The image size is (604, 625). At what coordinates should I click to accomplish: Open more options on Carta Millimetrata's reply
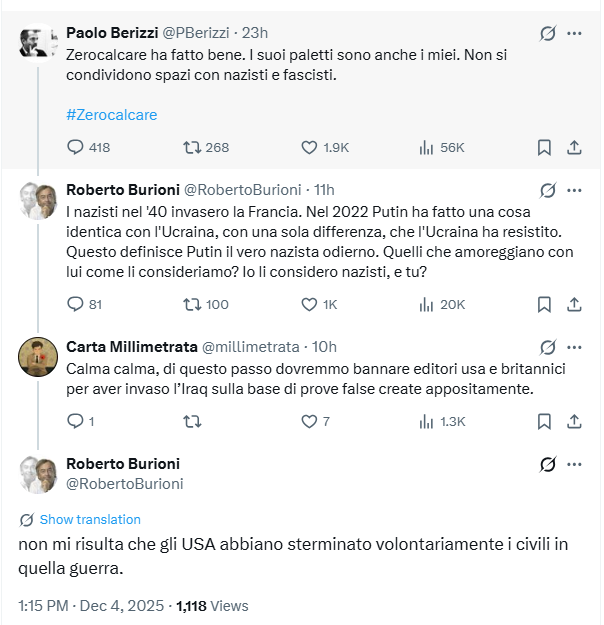574,347
